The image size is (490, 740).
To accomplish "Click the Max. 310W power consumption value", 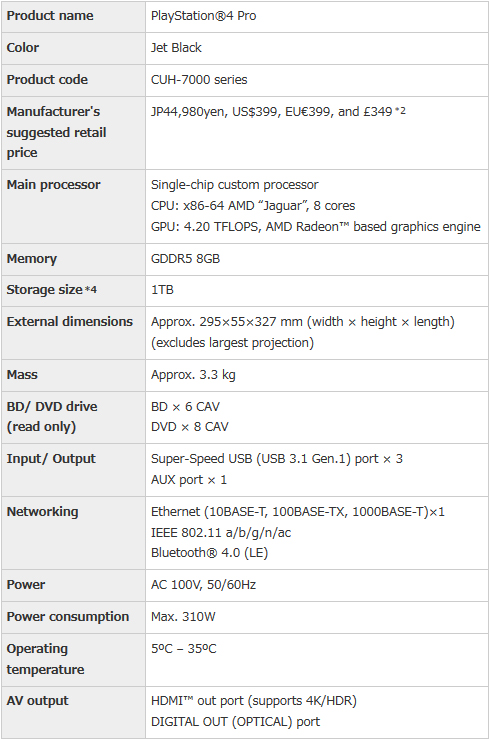I will tap(183, 617).
